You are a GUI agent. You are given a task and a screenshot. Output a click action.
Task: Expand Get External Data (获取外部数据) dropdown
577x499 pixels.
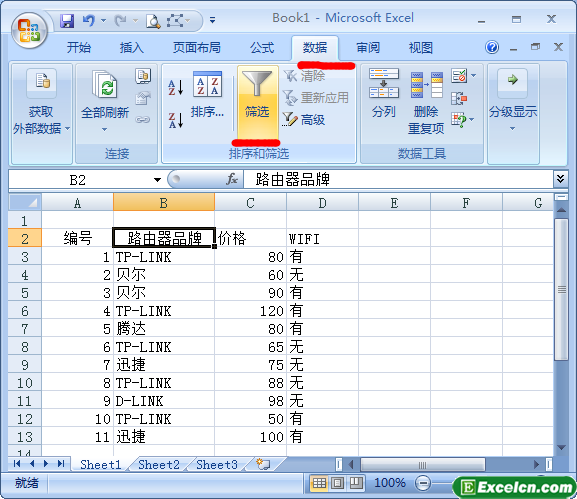pyautogui.click(x=68, y=128)
